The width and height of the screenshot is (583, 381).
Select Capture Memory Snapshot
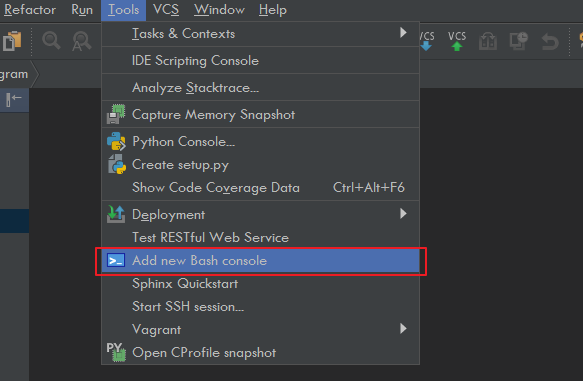pos(260,114)
